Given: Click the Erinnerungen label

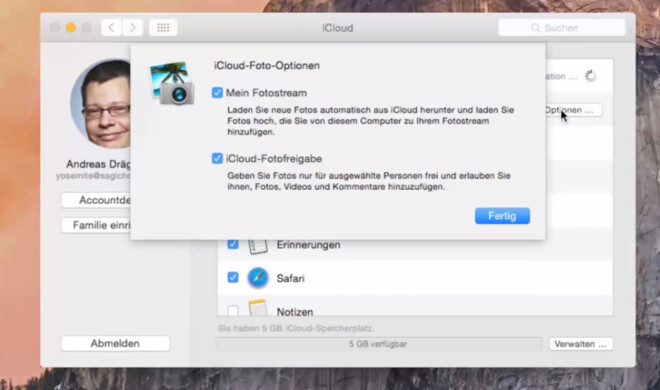Looking at the screenshot, I should coord(309,245).
